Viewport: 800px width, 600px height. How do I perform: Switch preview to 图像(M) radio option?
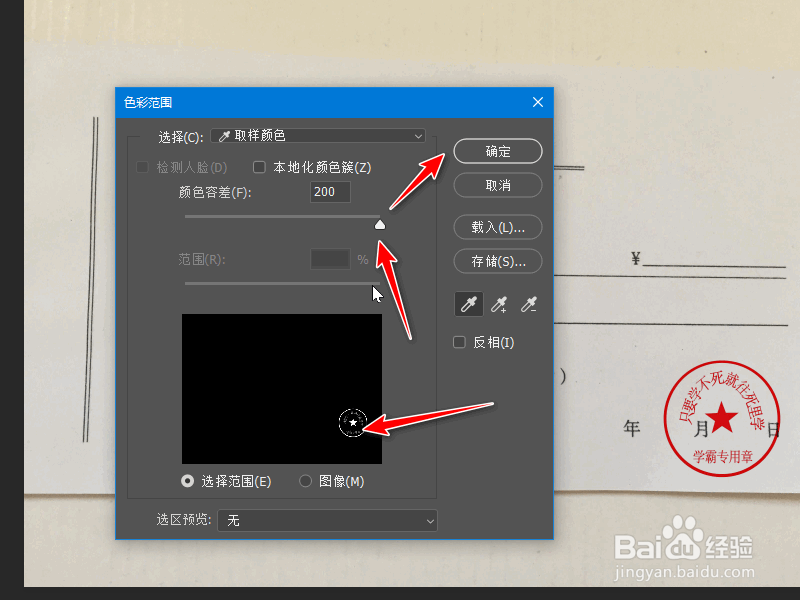pos(306,481)
